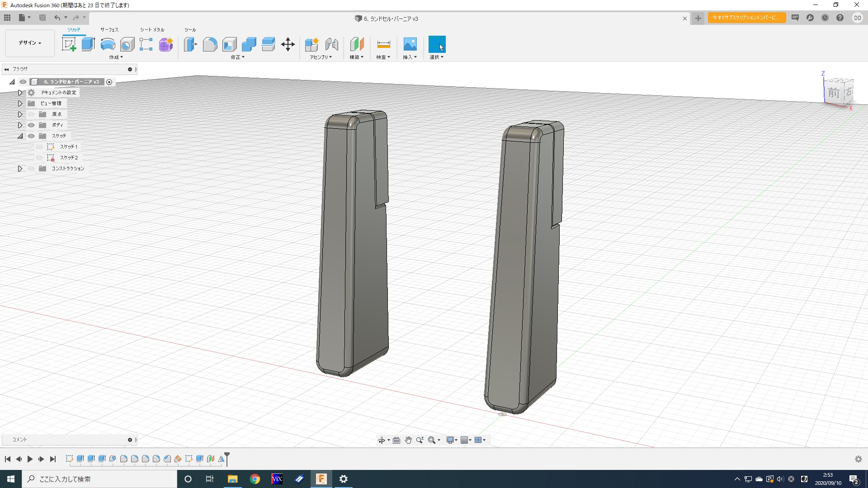The image size is (868, 488).
Task: Select the Shell tool icon
Action: click(x=230, y=44)
